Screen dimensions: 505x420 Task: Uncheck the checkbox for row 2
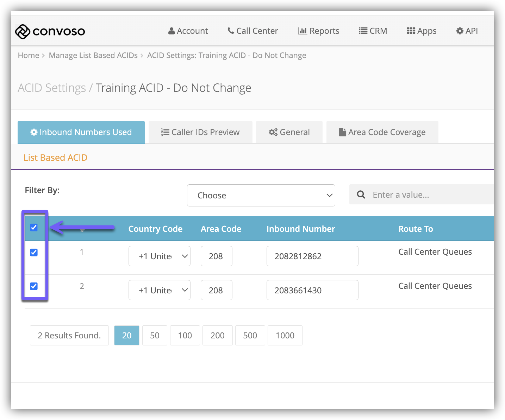34,286
